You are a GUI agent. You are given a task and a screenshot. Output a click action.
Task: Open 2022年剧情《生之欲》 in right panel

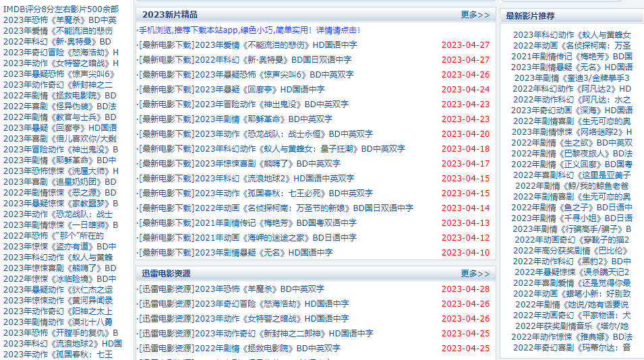572,143
